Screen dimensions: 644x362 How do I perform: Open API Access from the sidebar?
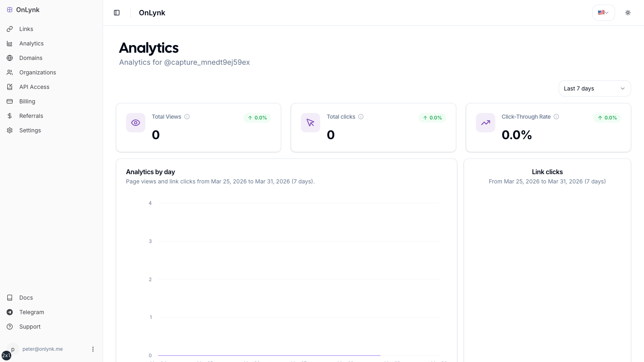coord(34,86)
